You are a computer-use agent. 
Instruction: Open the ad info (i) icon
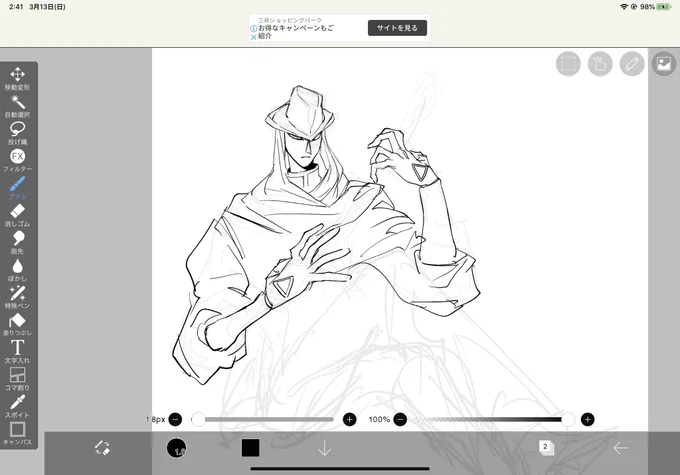254,29
